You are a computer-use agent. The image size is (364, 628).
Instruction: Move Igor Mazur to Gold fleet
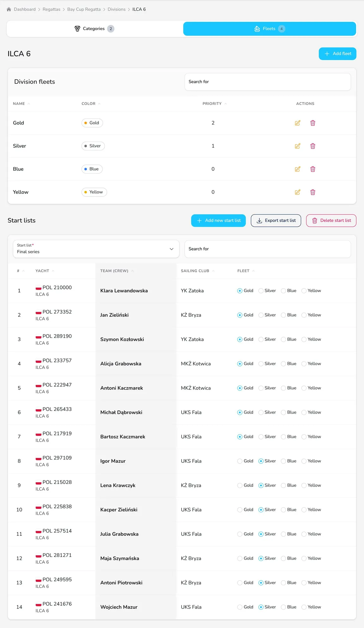(240, 461)
